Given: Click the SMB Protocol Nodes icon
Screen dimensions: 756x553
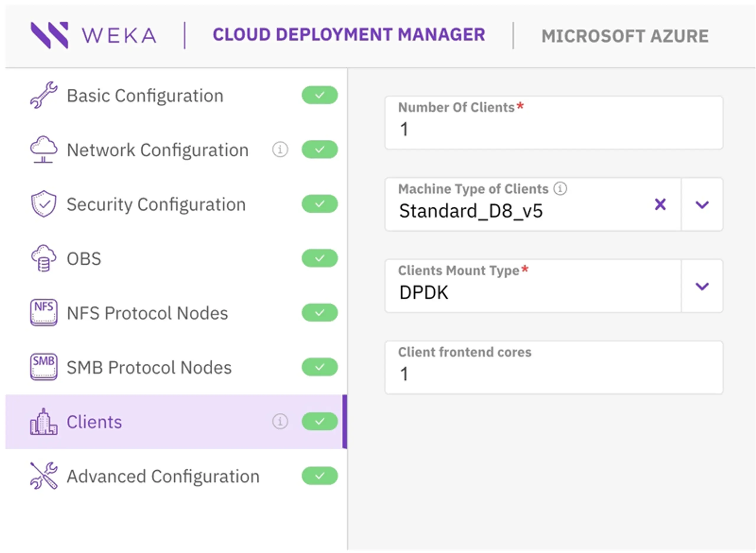Looking at the screenshot, I should click(43, 367).
